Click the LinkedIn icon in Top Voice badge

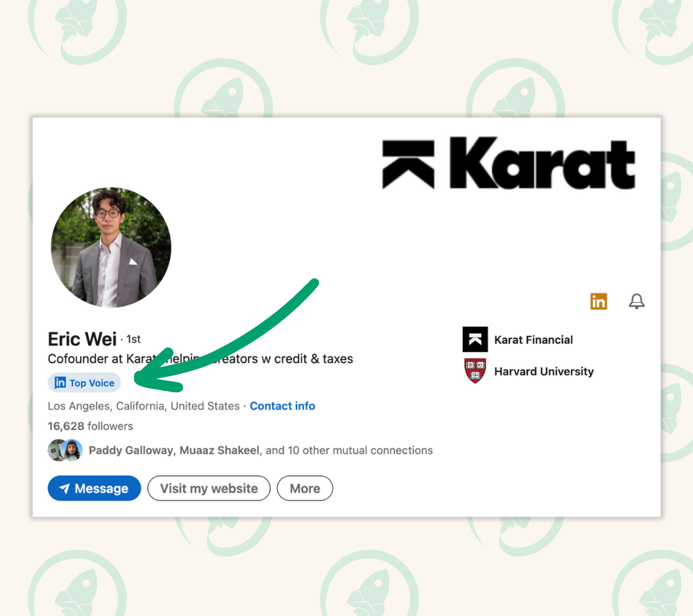coord(60,382)
